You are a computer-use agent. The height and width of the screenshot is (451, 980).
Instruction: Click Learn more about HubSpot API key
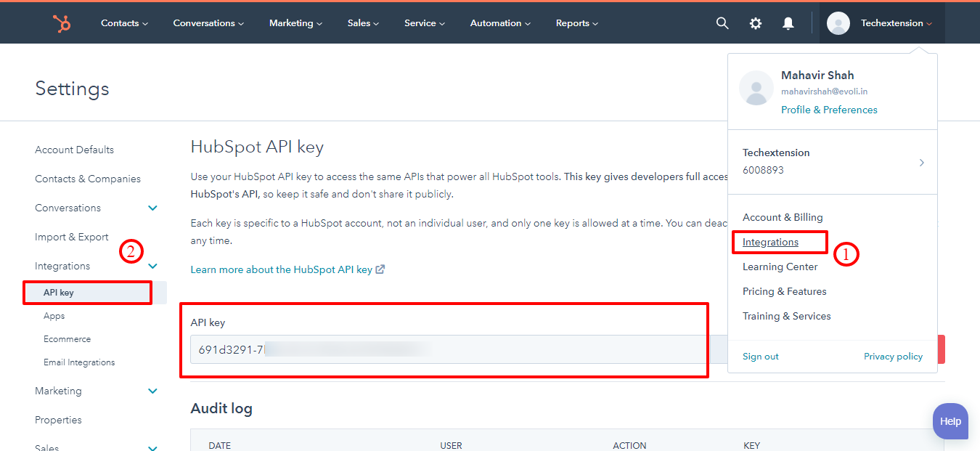[282, 269]
